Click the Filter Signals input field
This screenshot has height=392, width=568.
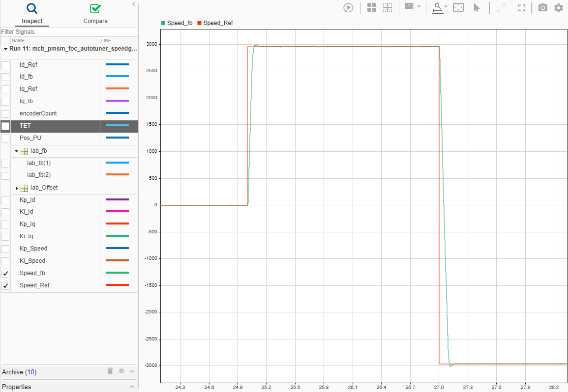point(69,32)
